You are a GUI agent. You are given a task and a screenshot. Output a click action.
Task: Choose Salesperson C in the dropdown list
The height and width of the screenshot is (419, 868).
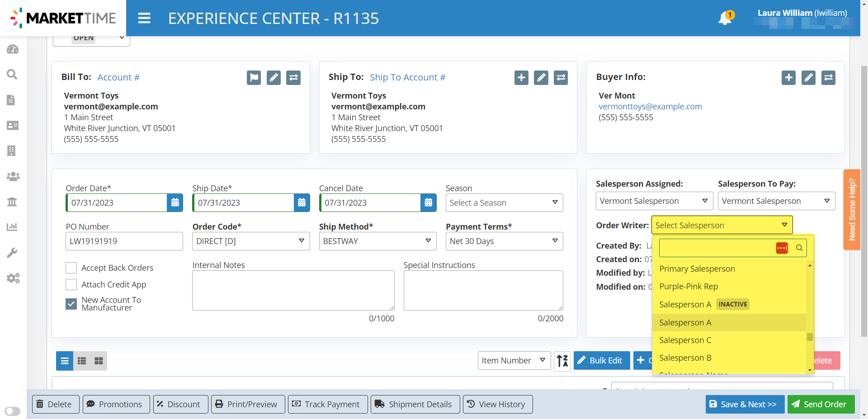pyautogui.click(x=685, y=340)
